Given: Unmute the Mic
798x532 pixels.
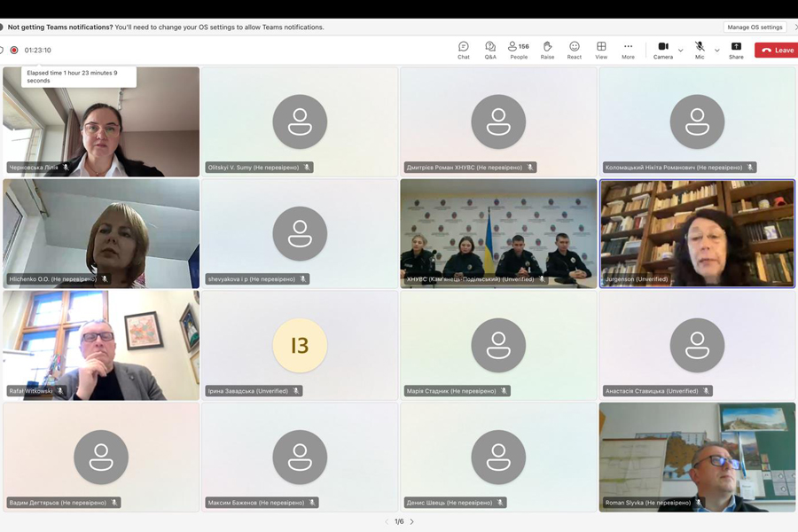Looking at the screenshot, I should tap(700, 50).
